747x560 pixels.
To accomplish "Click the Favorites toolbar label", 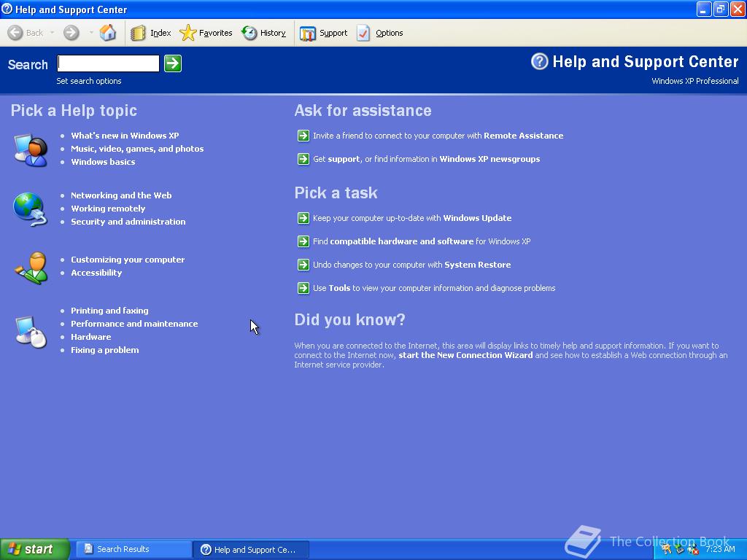I will pyautogui.click(x=215, y=33).
